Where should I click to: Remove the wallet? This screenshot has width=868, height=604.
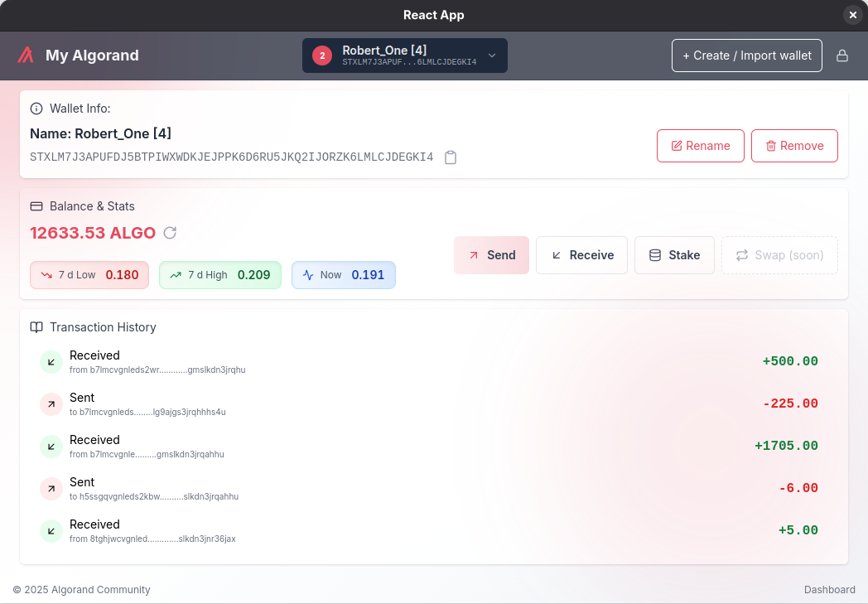[x=794, y=146]
